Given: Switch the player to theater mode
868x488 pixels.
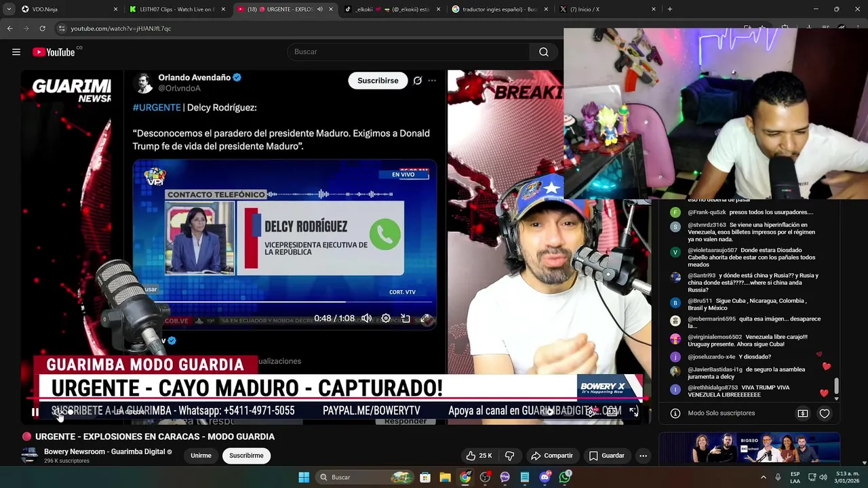Looking at the screenshot, I should (612, 411).
